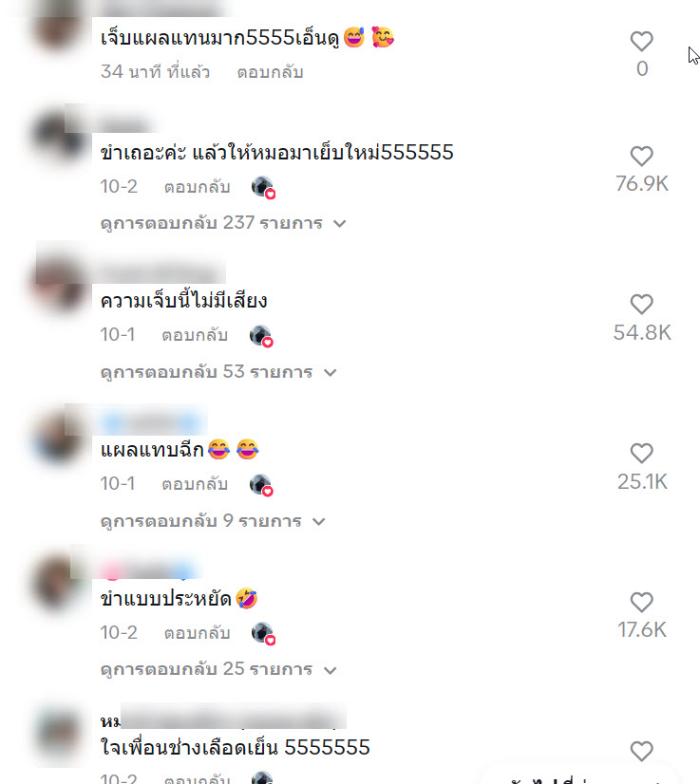Open profile picture of the 54.8K-like commenter
700x784 pixels.
[60, 286]
